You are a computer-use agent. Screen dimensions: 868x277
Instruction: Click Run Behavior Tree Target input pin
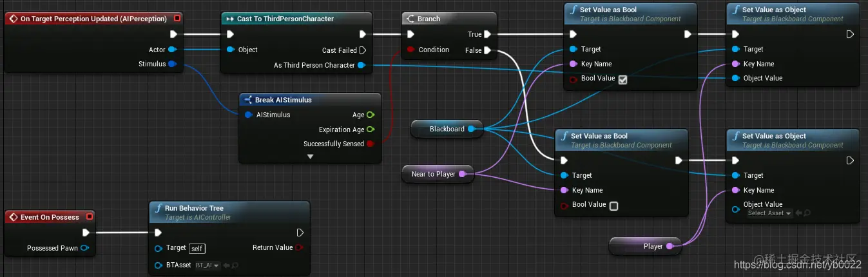(x=159, y=248)
